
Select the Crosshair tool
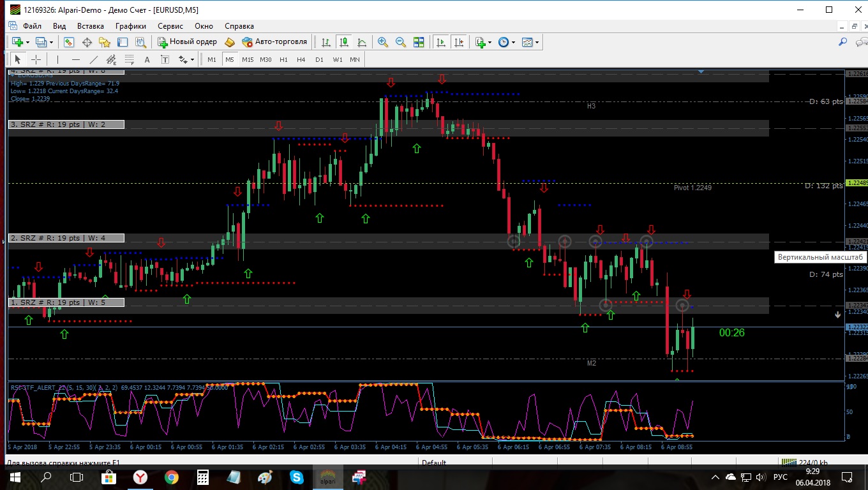(36, 59)
